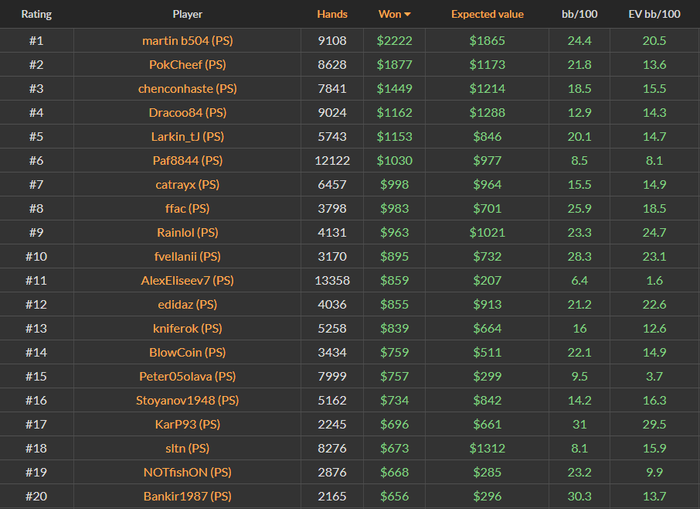The image size is (700, 509).
Task: Select KarP93 (PS) player entry
Action: pos(187,425)
